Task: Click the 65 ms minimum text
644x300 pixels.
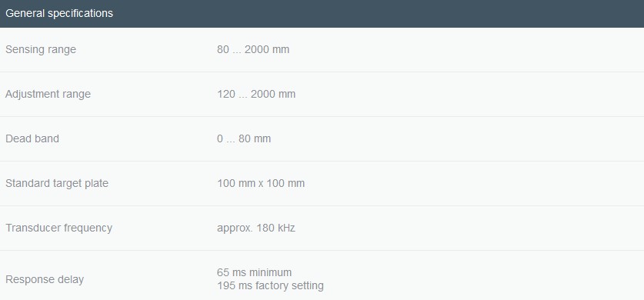Action: click(x=254, y=272)
